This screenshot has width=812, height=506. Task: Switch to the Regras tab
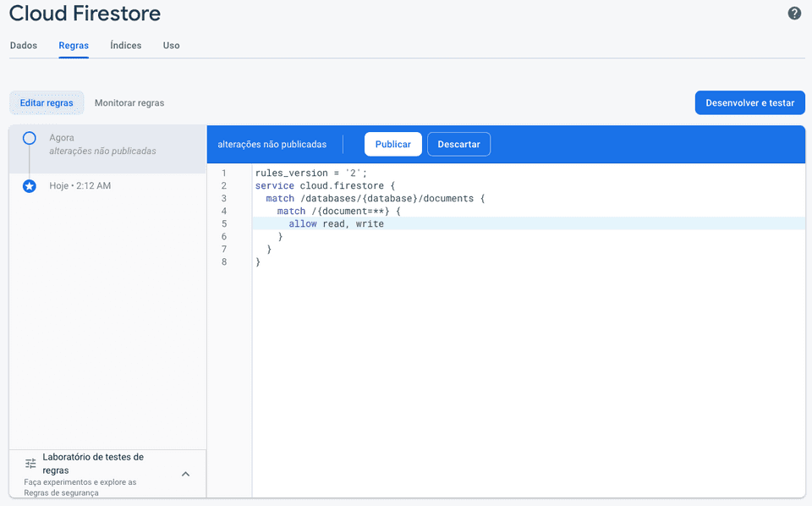tap(74, 46)
